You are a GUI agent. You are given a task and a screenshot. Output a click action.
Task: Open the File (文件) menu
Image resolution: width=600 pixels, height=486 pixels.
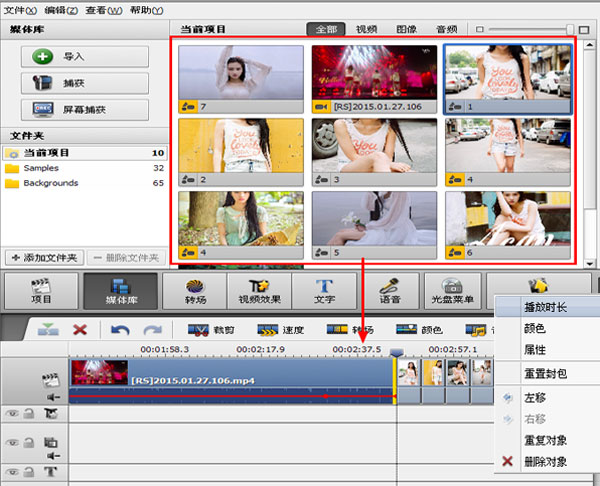[x=20, y=10]
